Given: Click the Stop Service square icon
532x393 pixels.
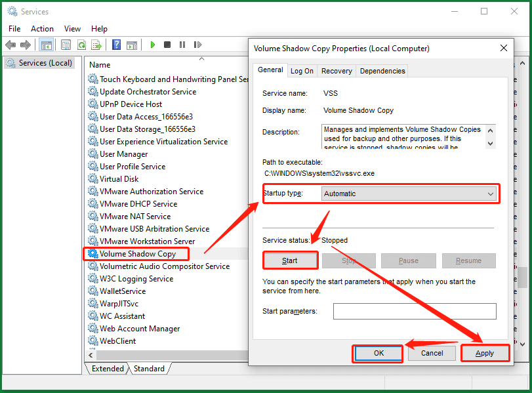Looking at the screenshot, I should tap(167, 45).
